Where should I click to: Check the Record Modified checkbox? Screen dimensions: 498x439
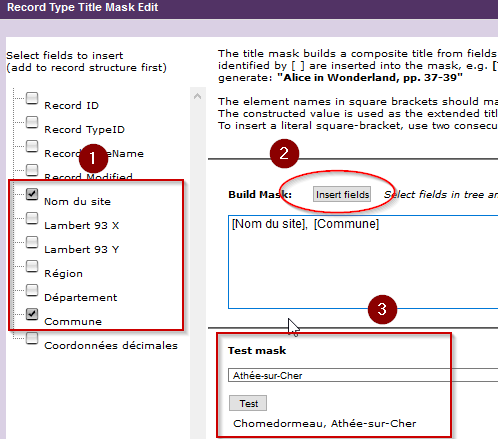click(x=32, y=170)
